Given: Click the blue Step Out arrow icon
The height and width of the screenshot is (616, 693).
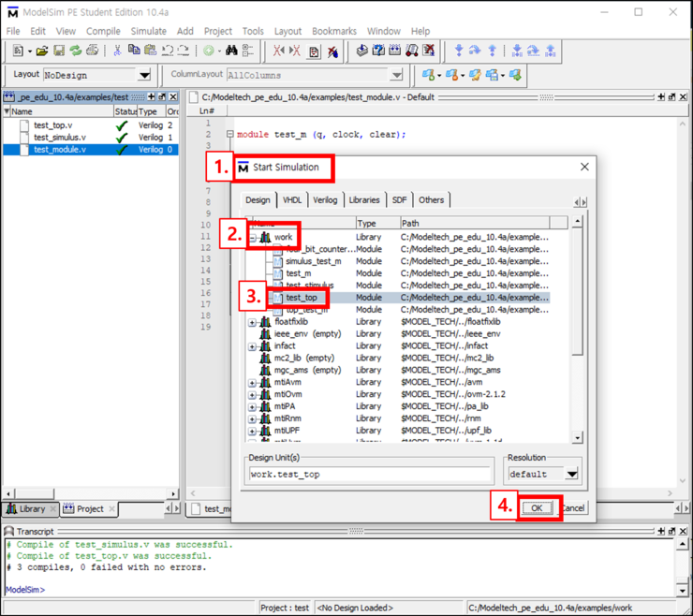Looking at the screenshot, I should (x=492, y=51).
